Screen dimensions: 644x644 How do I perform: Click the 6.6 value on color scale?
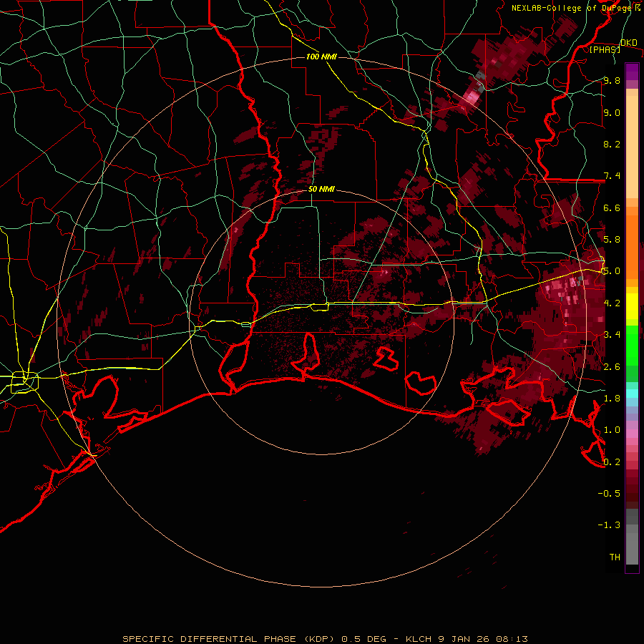[612, 208]
